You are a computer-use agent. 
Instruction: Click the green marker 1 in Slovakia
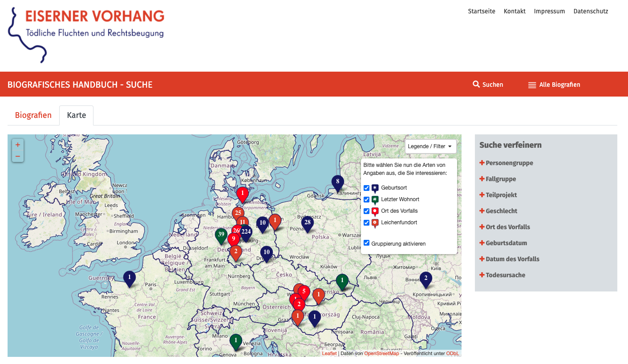coord(342,282)
